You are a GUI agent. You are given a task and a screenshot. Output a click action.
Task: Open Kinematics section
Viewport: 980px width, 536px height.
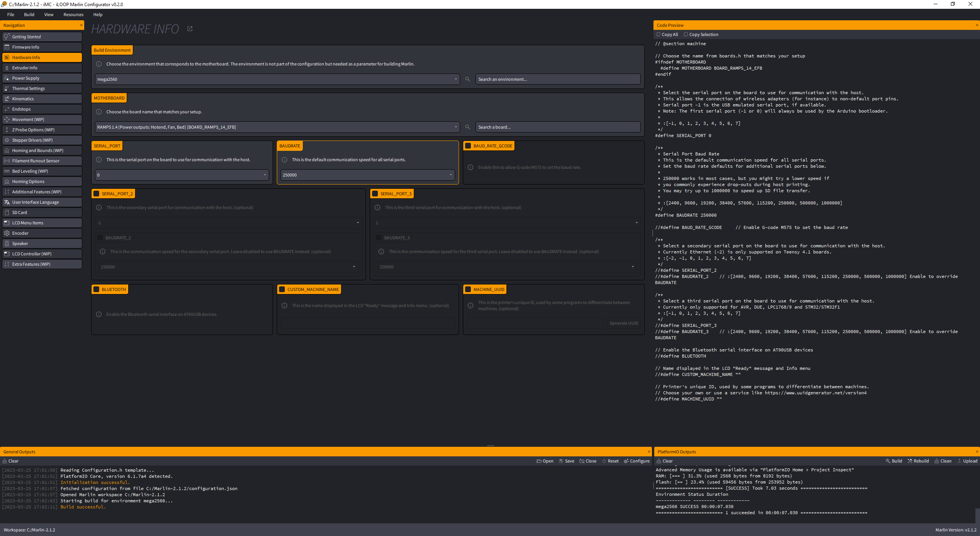click(x=42, y=99)
